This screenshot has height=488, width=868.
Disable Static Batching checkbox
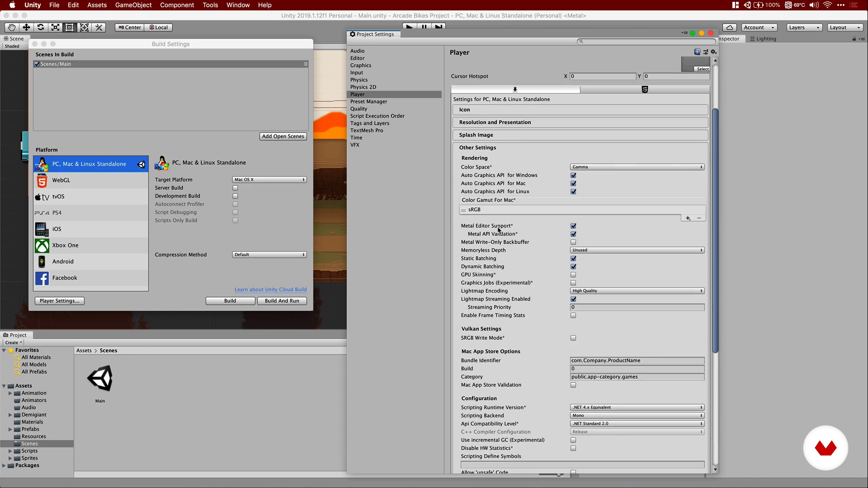pos(573,258)
